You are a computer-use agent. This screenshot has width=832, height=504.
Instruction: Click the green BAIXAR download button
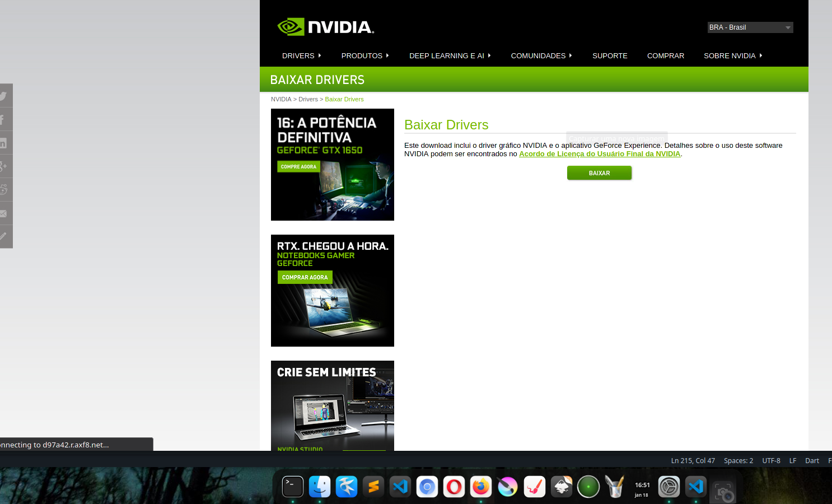pyautogui.click(x=599, y=173)
